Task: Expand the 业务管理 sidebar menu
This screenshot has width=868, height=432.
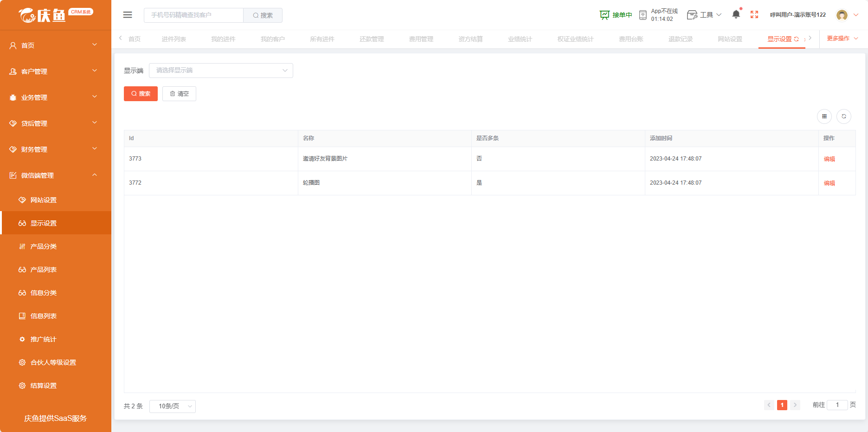Action: tap(56, 97)
